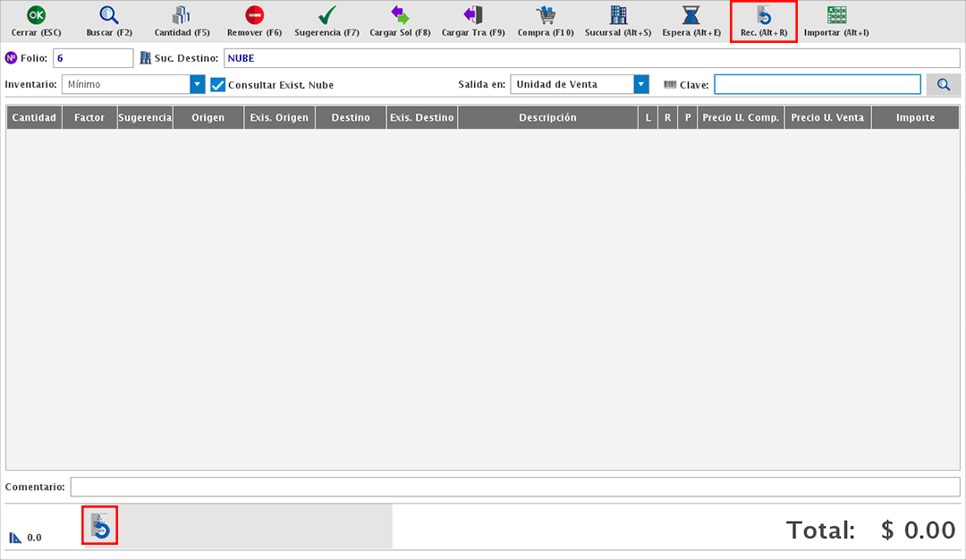Open Cargar Tra (F9) from toolbar
This screenshot has width=966, height=560.
[473, 15]
